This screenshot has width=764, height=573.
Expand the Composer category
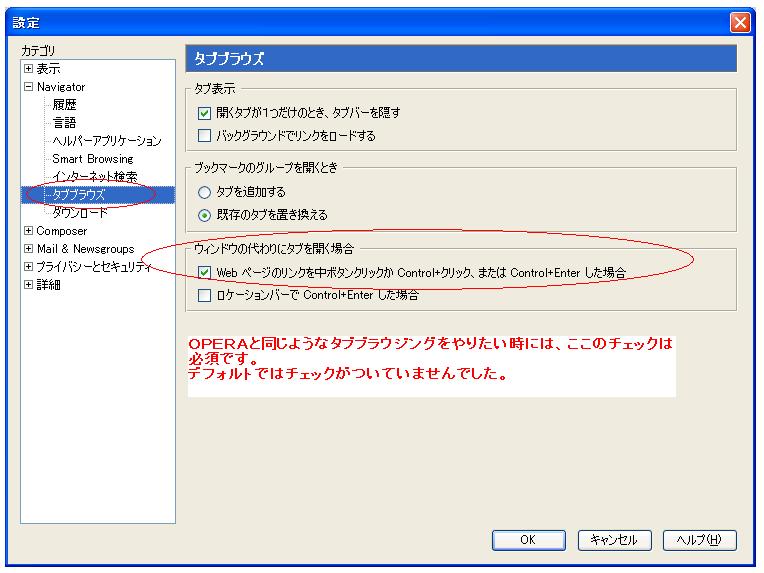tap(28, 230)
